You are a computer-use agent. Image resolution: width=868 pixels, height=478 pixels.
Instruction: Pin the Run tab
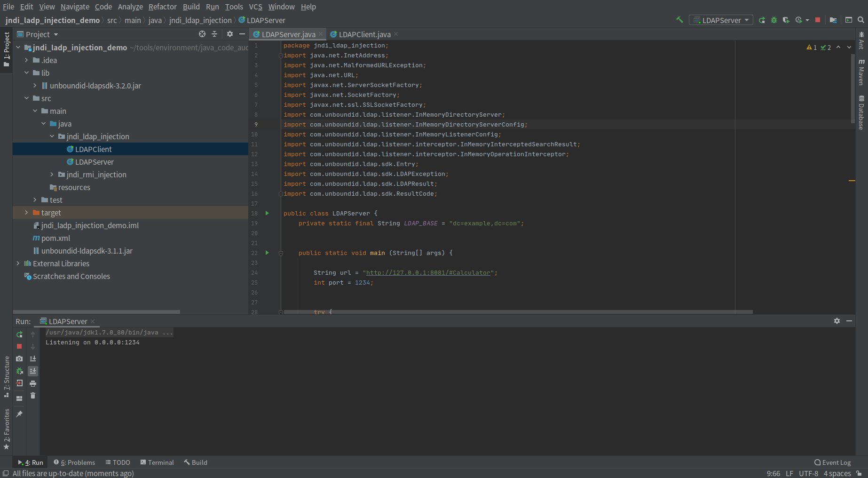click(x=19, y=414)
